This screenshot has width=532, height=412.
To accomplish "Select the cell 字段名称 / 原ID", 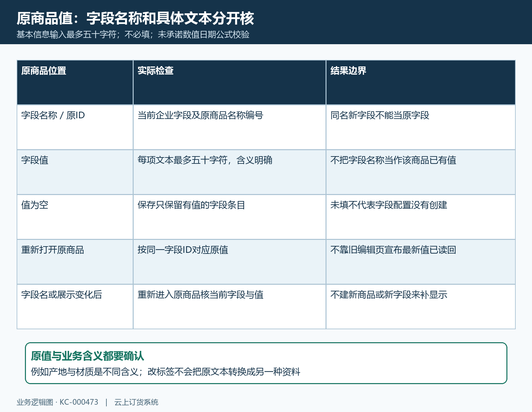I will tap(75, 127).
